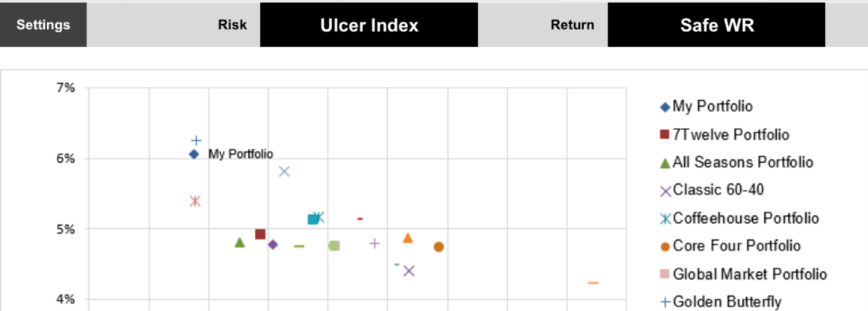The image size is (868, 311).
Task: Click the purple X Classic 60-40 data point
Action: coord(409,271)
